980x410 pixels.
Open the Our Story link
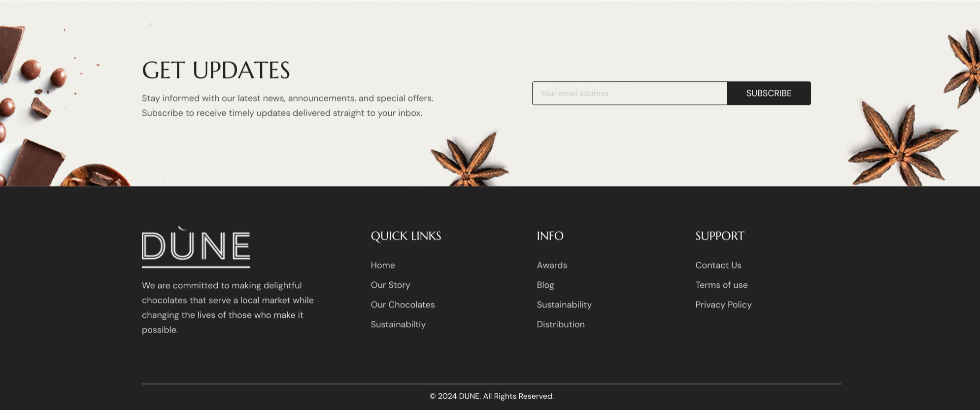tap(390, 285)
